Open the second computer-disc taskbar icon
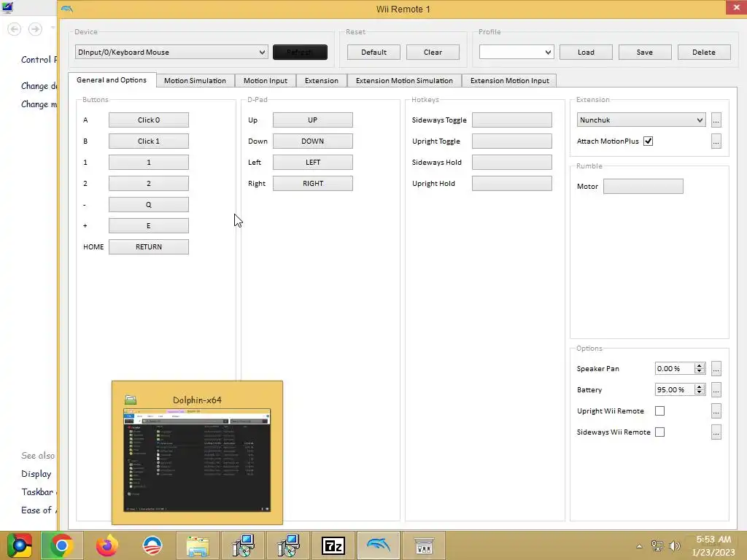 (287, 545)
